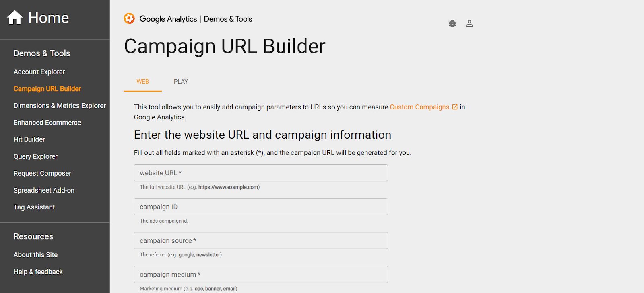Click the bug report icon
The height and width of the screenshot is (293, 644).
[x=452, y=24]
